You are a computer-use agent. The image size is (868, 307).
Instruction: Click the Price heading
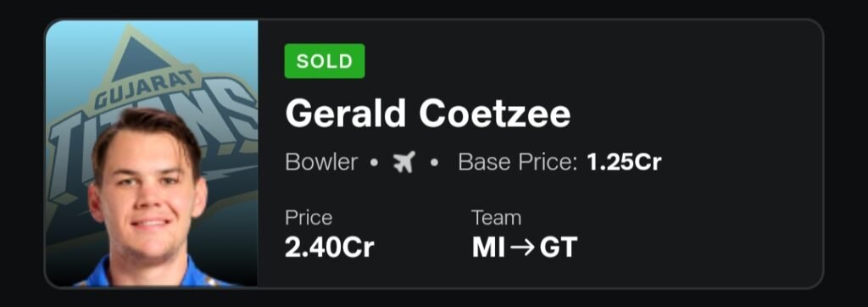(309, 218)
